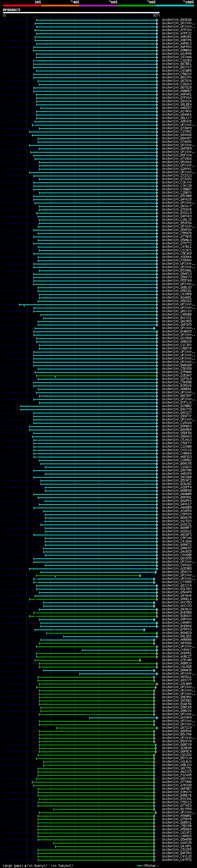This screenshot has width=197, height=868.
Task: Select the UniRef100_B6K457 label
Action: (x=177, y=139)
